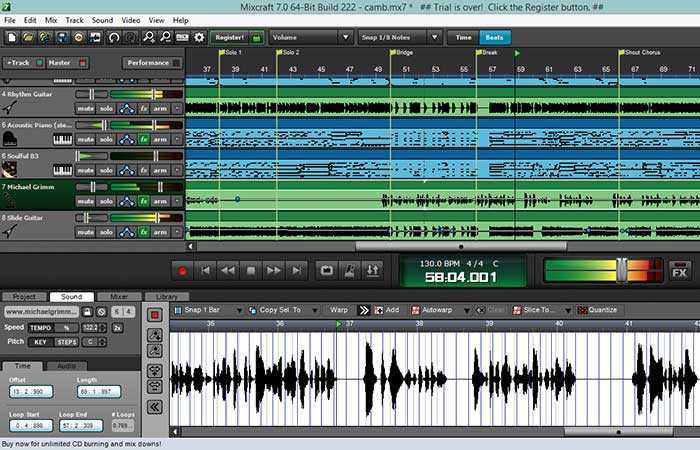Zoom out the sound editor waveform

click(154, 350)
